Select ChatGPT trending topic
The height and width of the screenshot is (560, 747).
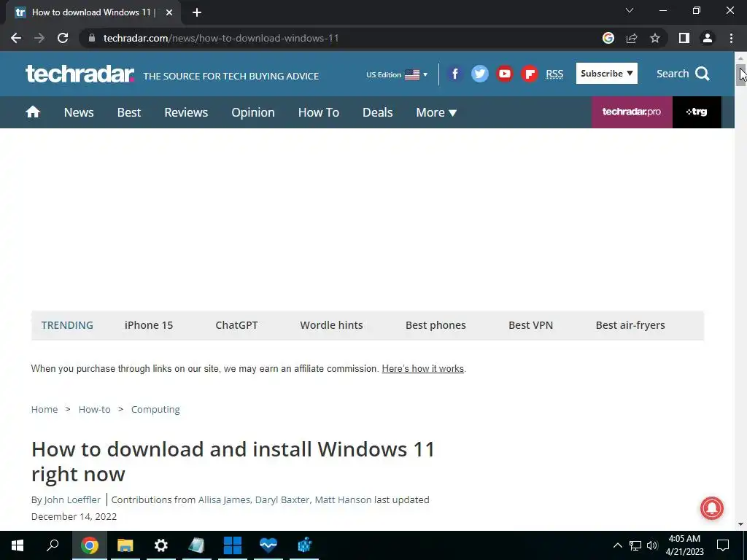pyautogui.click(x=236, y=325)
